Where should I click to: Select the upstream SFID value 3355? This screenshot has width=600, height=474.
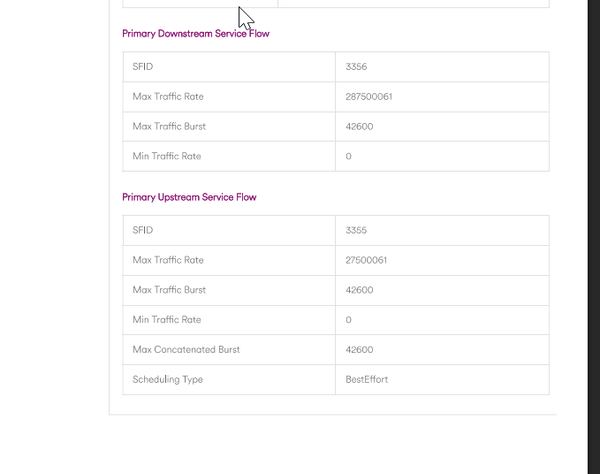pyautogui.click(x=356, y=230)
